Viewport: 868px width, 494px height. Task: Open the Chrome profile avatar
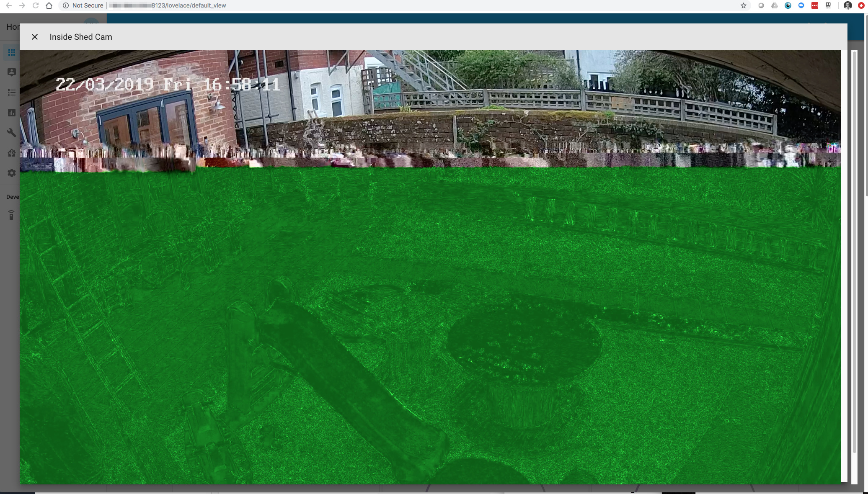tap(847, 5)
